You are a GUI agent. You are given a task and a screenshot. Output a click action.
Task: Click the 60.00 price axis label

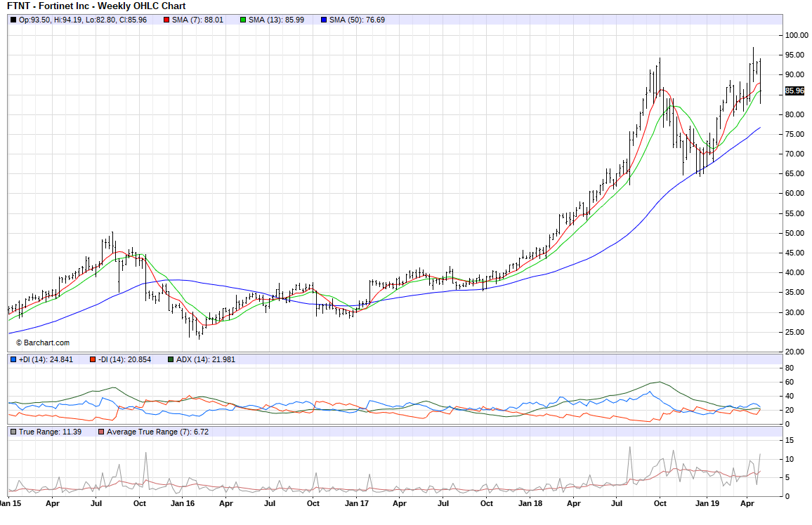point(795,193)
